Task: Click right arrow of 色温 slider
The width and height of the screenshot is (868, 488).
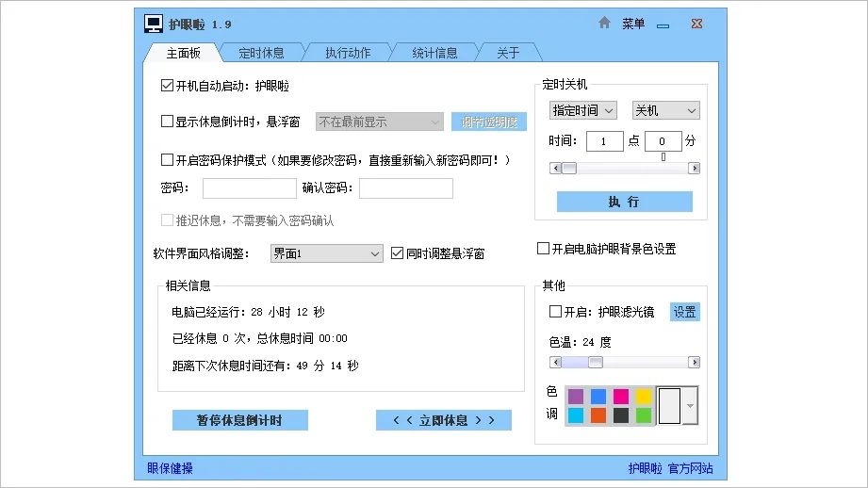Action: pyautogui.click(x=694, y=363)
